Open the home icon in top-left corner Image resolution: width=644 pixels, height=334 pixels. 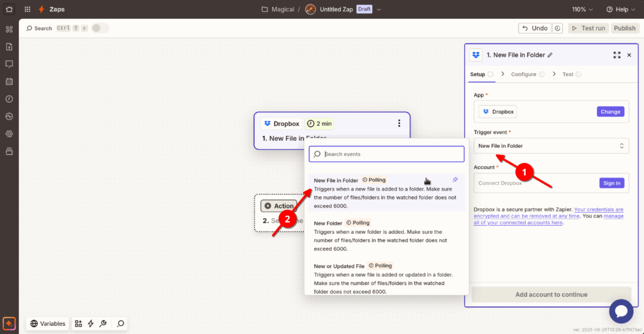[9, 9]
